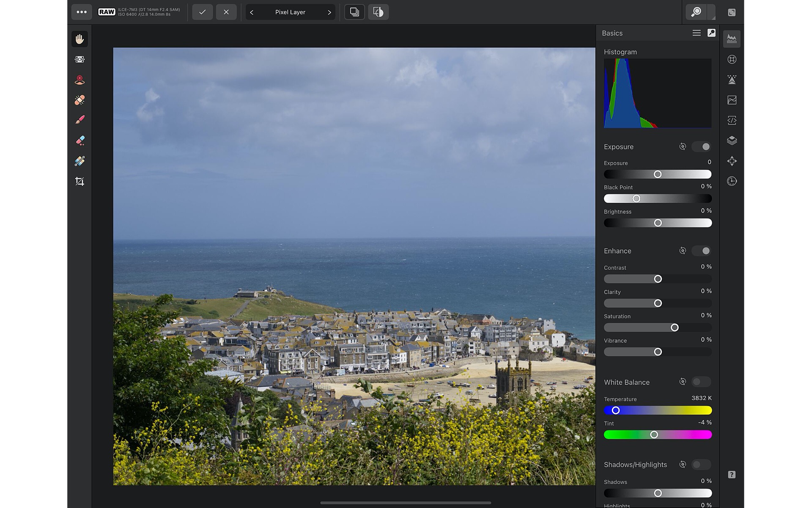Select the Overlay Gradient tool
The height and width of the screenshot is (508, 812).
tap(80, 161)
